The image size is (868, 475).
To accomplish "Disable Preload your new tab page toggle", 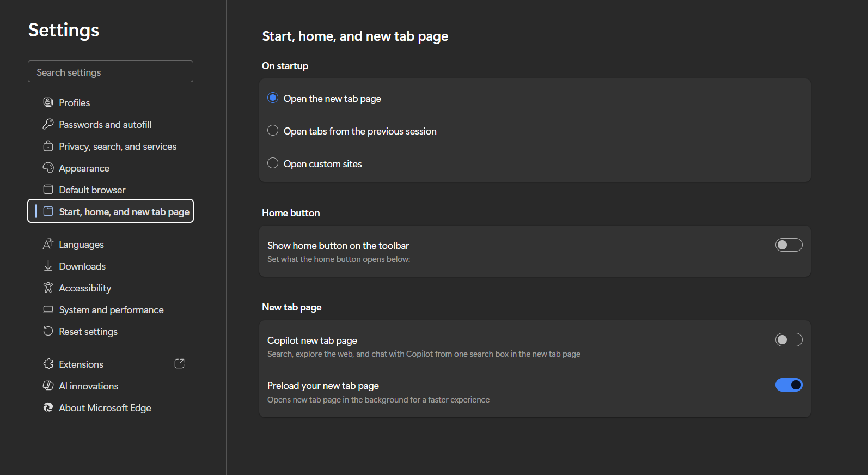I will (x=788, y=385).
